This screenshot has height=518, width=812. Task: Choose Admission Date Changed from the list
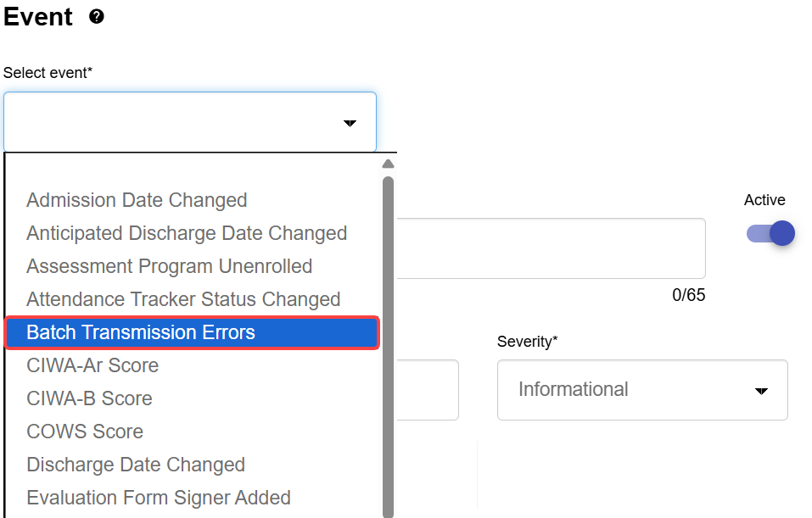[x=137, y=200]
